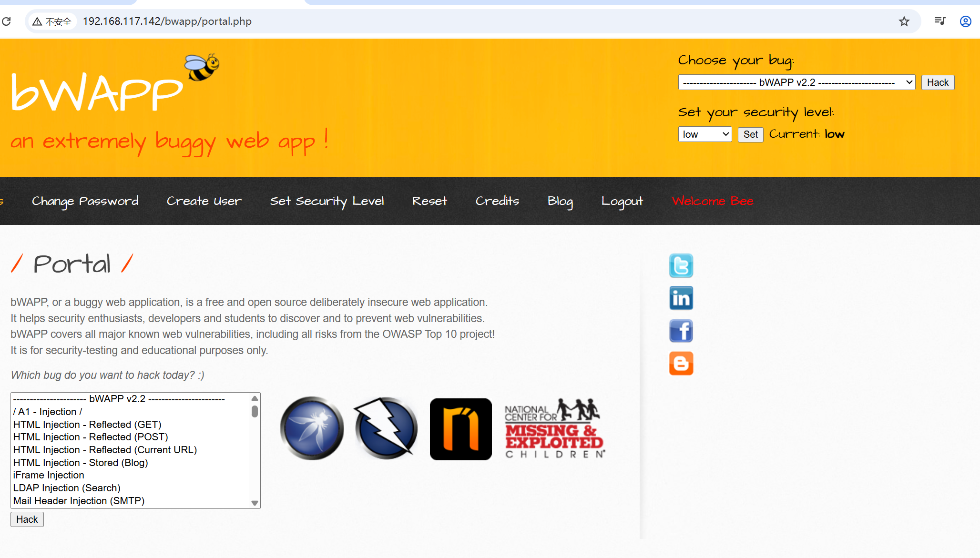This screenshot has height=558, width=980.
Task: Open the security level dropdown
Action: click(x=704, y=134)
